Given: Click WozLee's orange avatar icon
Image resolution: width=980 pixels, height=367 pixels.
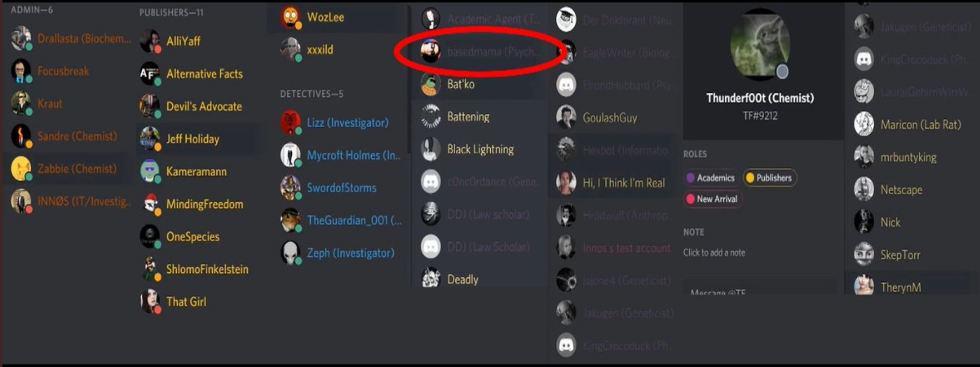Looking at the screenshot, I should pos(291,17).
